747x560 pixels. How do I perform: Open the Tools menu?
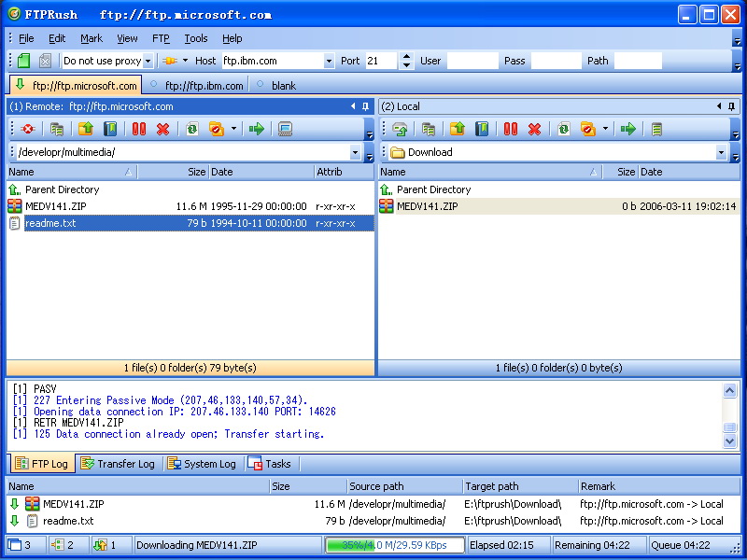coord(196,38)
